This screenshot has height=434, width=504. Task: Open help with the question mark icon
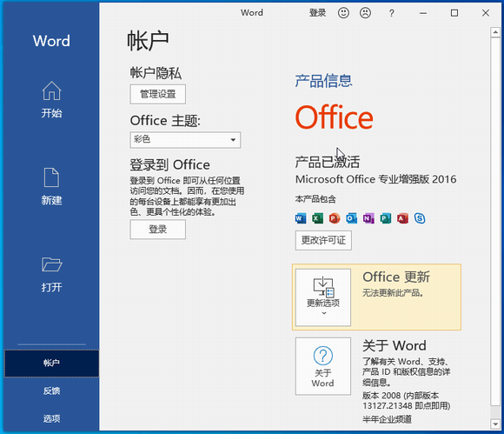pos(391,13)
